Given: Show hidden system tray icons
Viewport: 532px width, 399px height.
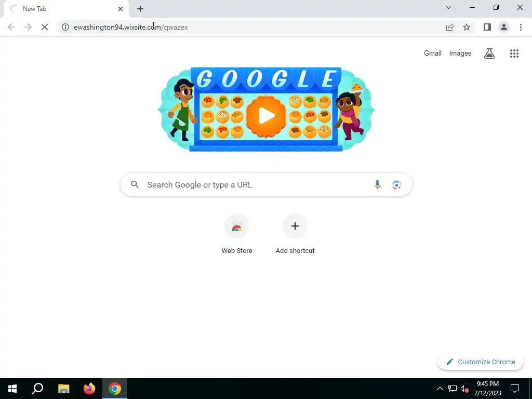Looking at the screenshot, I should click(x=440, y=389).
